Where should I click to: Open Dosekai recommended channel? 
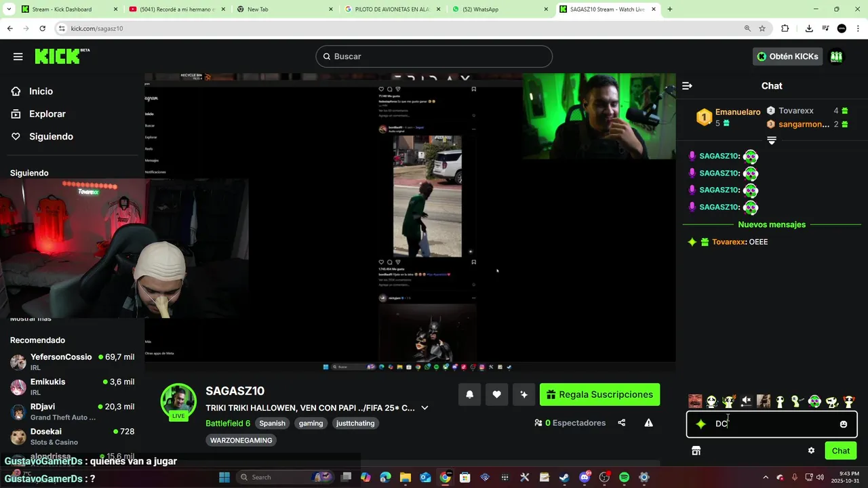[x=72, y=436]
